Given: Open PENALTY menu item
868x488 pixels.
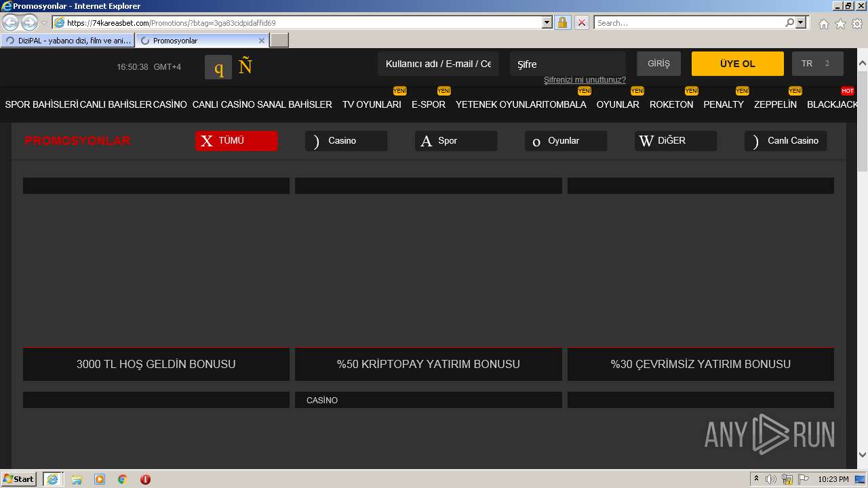Looking at the screenshot, I should click(724, 104).
